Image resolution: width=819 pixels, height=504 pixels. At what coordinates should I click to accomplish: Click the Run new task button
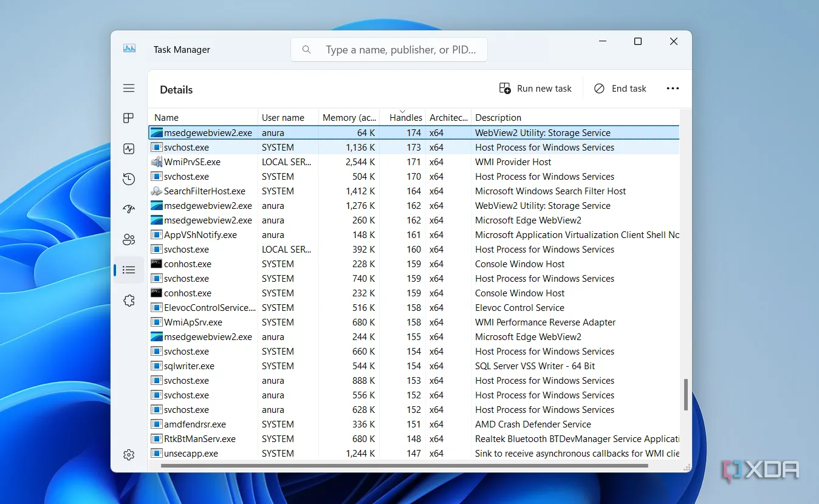(x=535, y=89)
